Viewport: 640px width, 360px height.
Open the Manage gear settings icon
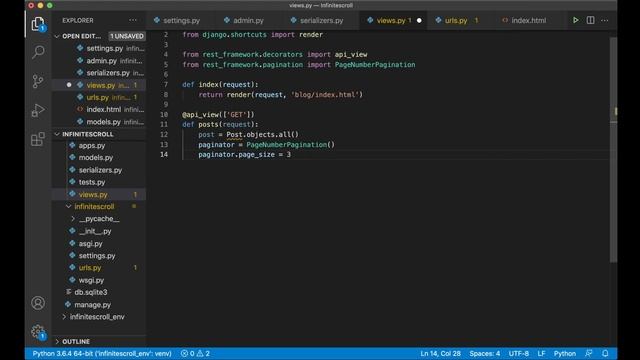38,331
